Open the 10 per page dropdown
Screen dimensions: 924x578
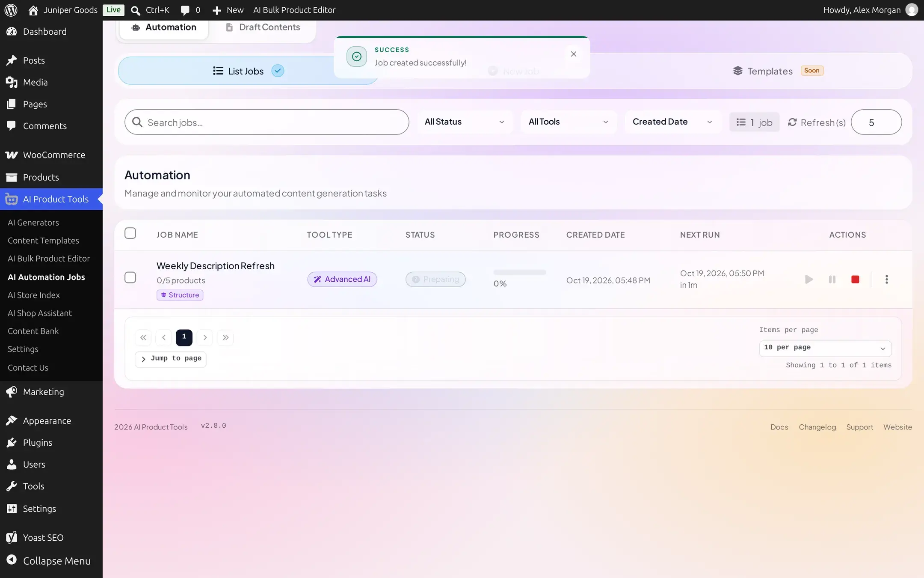pyautogui.click(x=825, y=348)
